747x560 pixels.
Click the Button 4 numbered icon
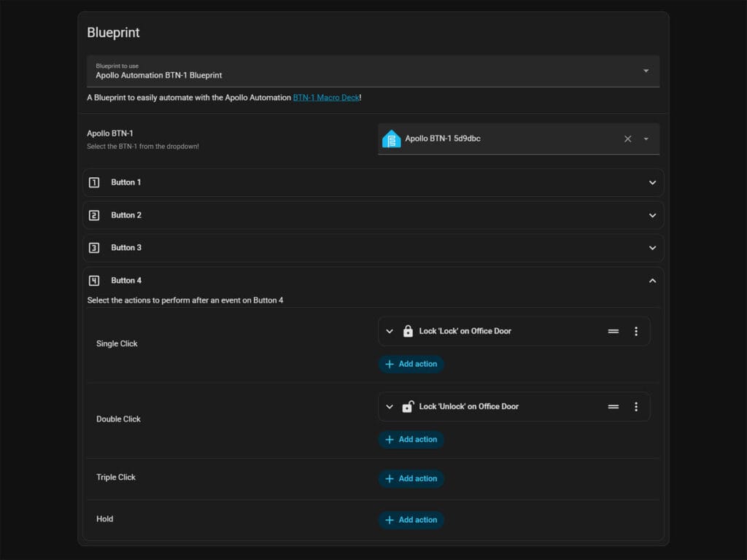click(94, 281)
